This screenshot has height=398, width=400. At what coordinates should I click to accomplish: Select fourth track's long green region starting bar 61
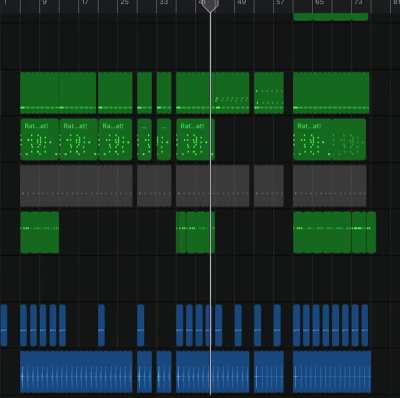coord(322,232)
